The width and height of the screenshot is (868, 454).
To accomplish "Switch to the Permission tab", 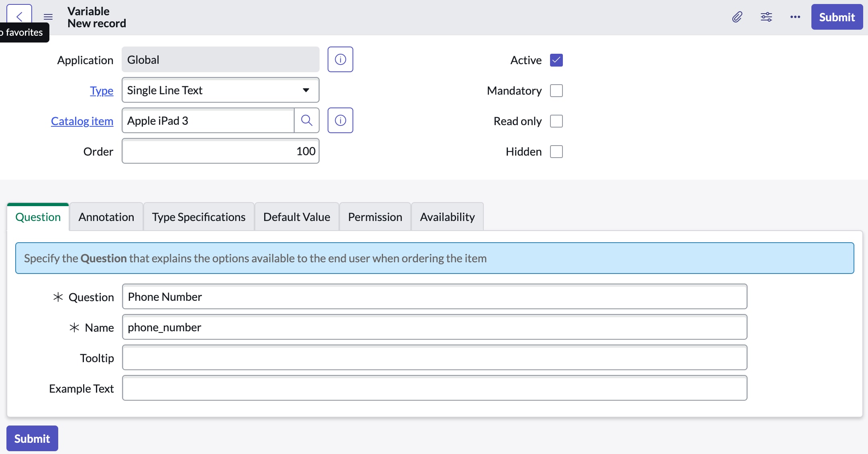I will (375, 217).
